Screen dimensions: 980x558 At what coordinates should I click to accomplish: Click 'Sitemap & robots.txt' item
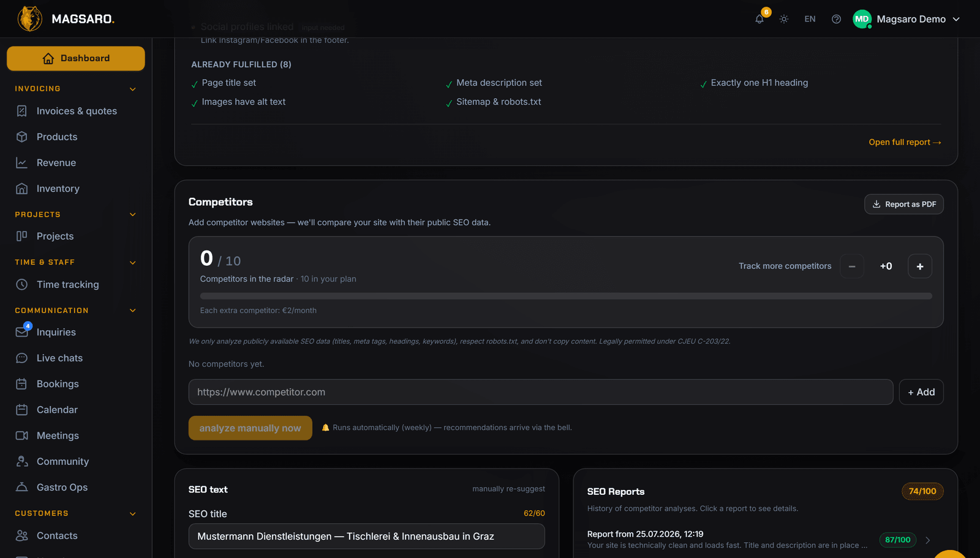[x=494, y=102]
